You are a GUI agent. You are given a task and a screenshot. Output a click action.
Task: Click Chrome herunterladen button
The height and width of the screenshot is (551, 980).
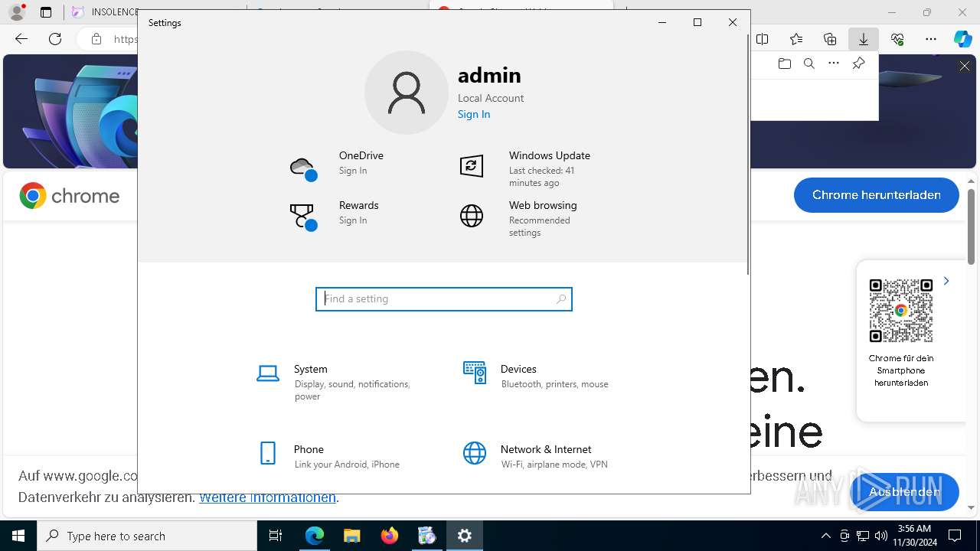point(877,195)
